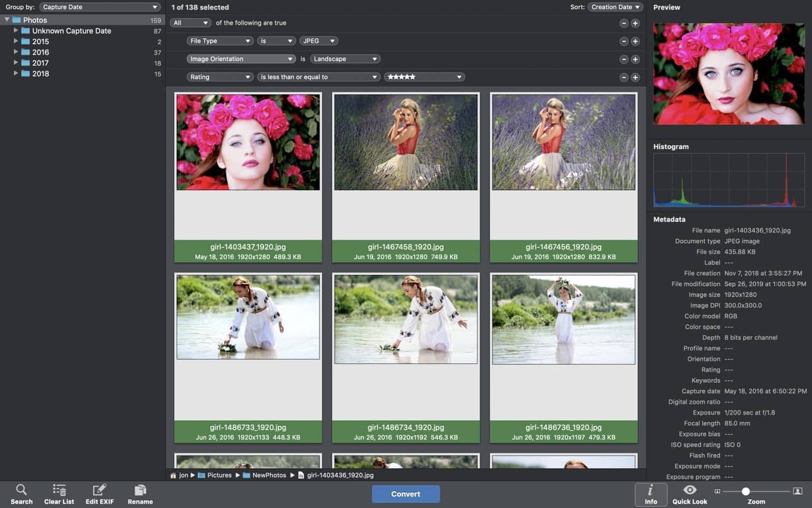Open the Image Orientation criterion dropdown
The width and height of the screenshot is (812, 508).
click(241, 59)
